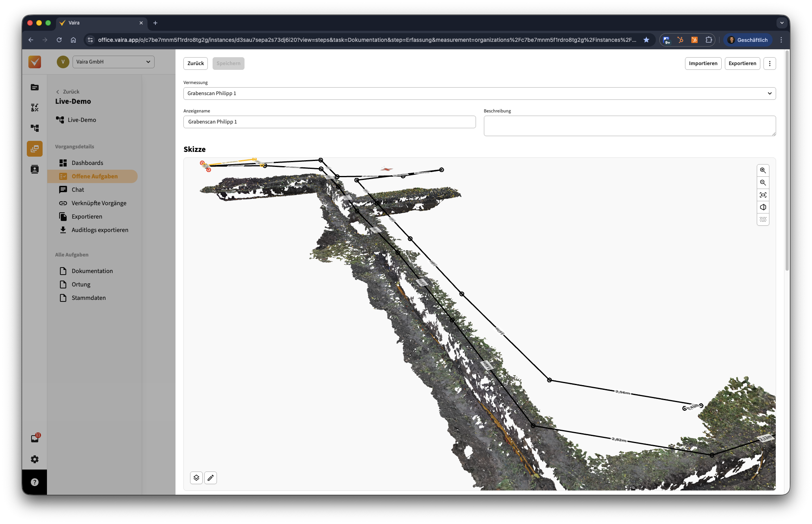The height and width of the screenshot is (524, 812).
Task: Open settings gear in left sidebar
Action: [x=35, y=459]
